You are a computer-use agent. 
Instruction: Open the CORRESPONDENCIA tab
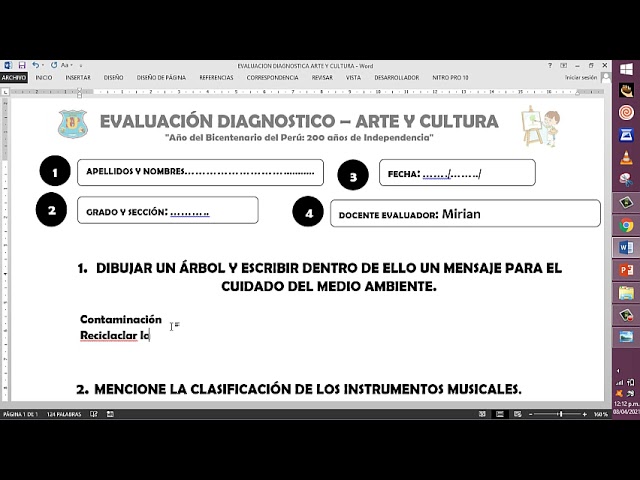pos(272,78)
